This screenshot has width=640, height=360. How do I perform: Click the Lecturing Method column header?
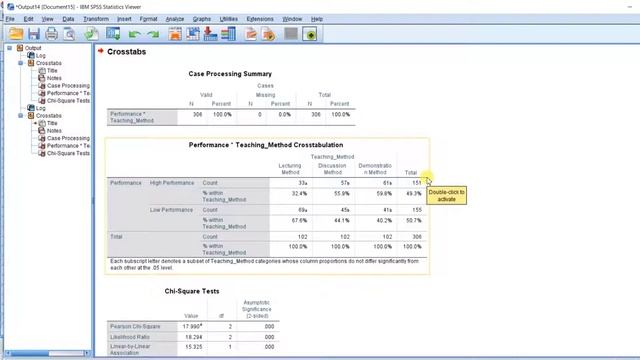coord(290,169)
